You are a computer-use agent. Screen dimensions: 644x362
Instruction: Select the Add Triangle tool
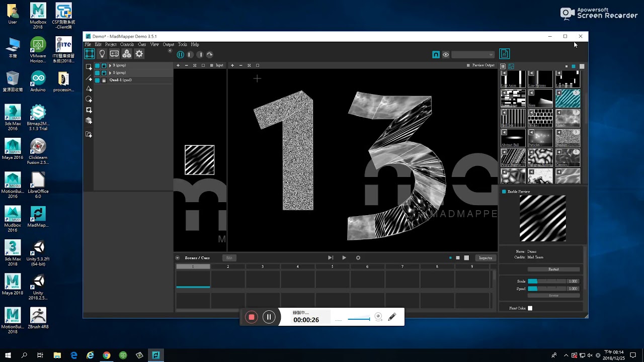pyautogui.click(x=89, y=88)
